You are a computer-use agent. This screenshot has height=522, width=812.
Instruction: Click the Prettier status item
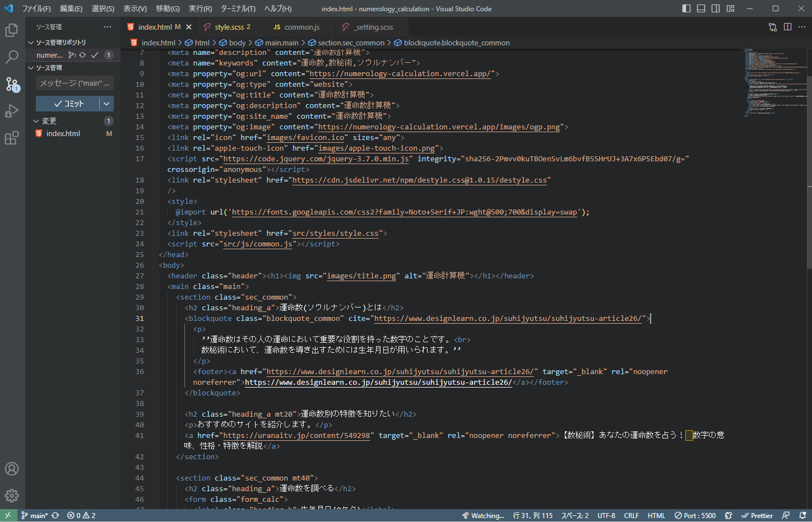click(757, 515)
